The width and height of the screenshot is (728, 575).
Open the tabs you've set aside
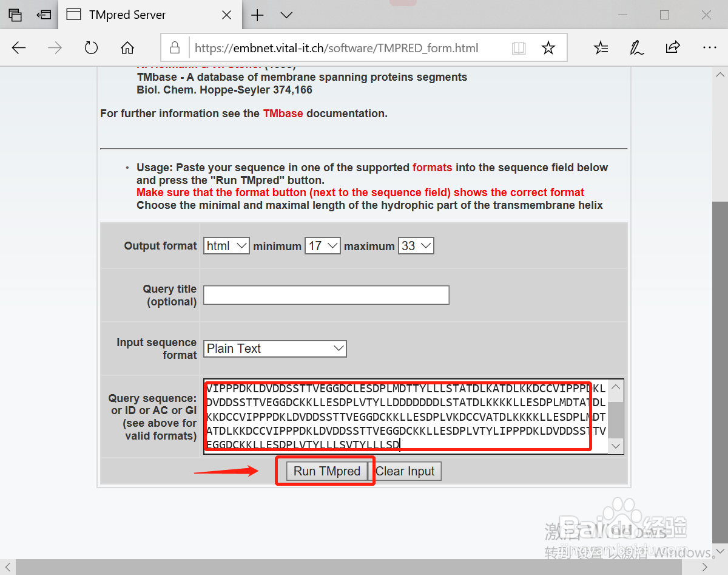pyautogui.click(x=15, y=15)
